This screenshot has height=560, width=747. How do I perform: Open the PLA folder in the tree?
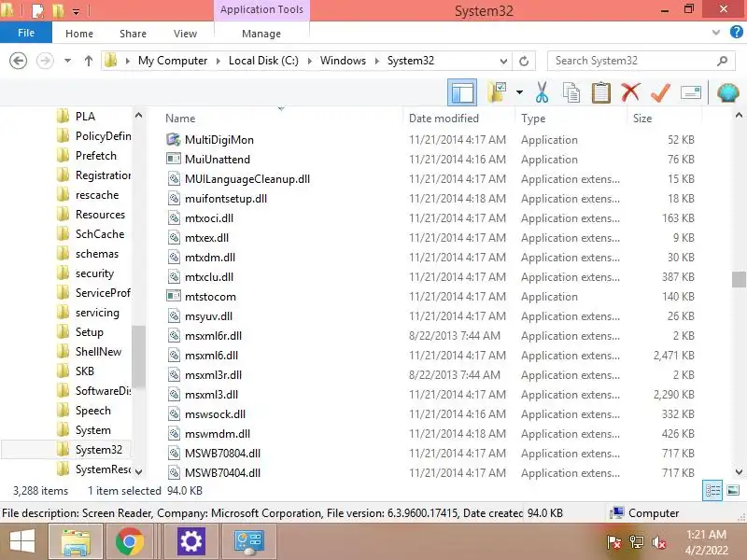tap(85, 116)
